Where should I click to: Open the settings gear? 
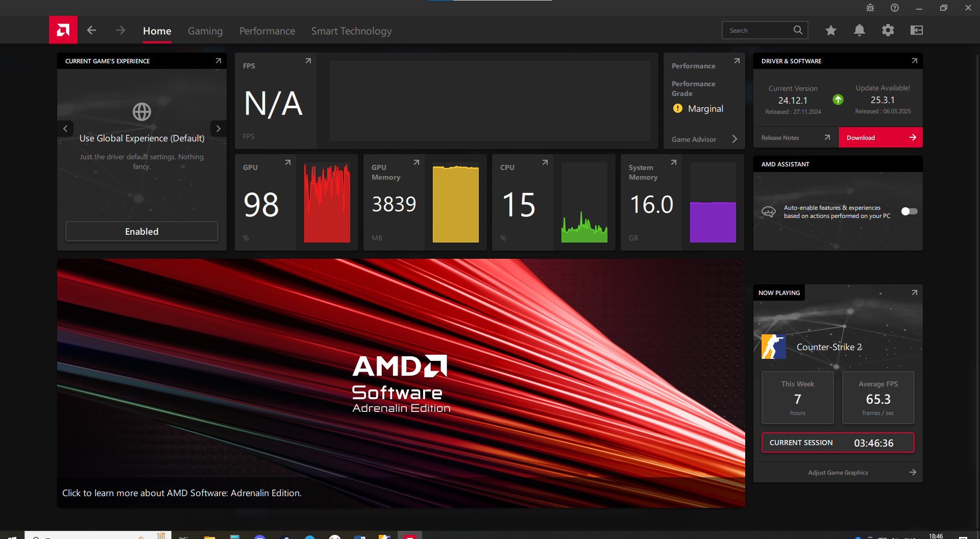click(x=888, y=30)
